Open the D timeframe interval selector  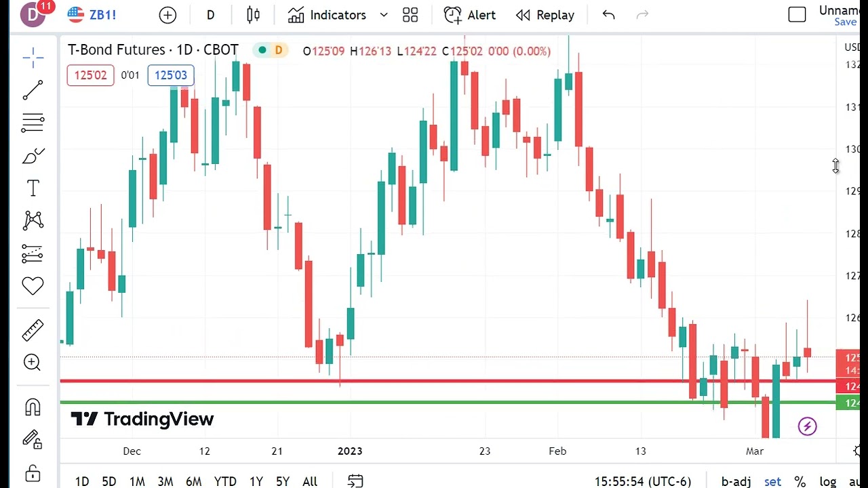click(x=210, y=14)
